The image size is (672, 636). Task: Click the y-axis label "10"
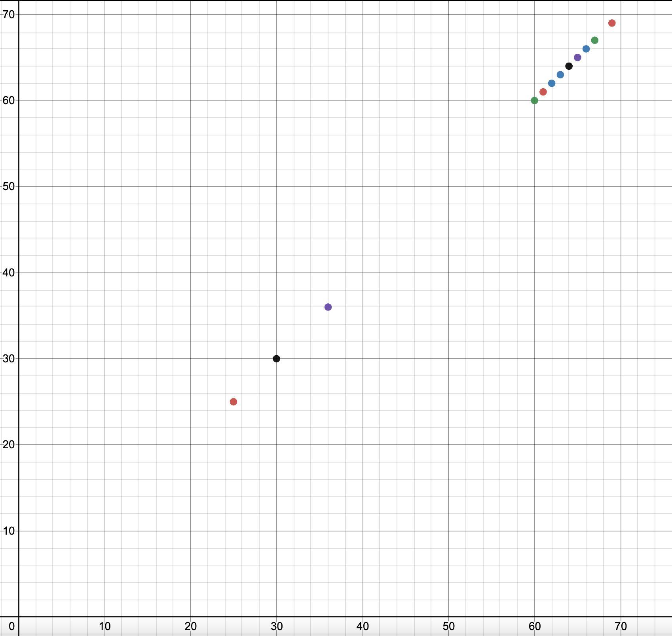point(9,531)
